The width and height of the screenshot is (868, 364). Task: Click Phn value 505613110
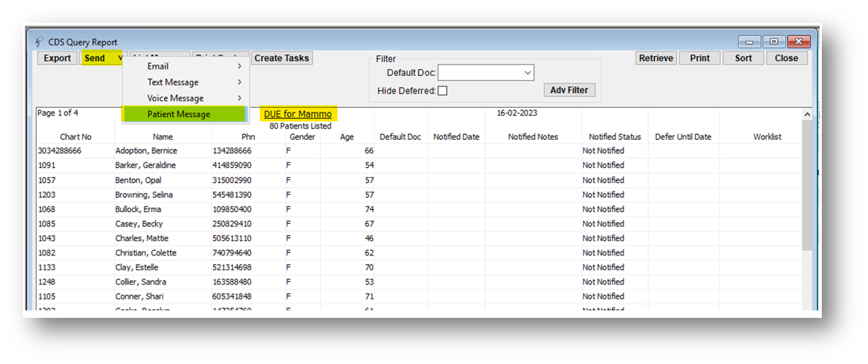click(232, 238)
